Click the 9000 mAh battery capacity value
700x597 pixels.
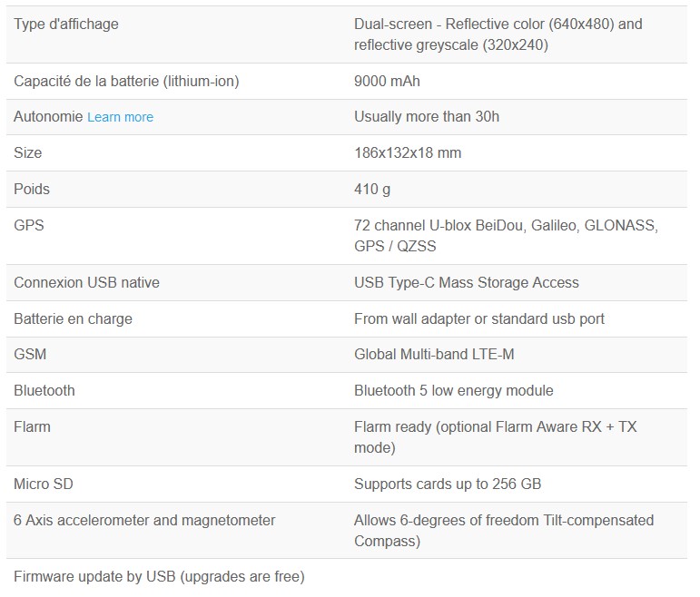click(x=387, y=82)
